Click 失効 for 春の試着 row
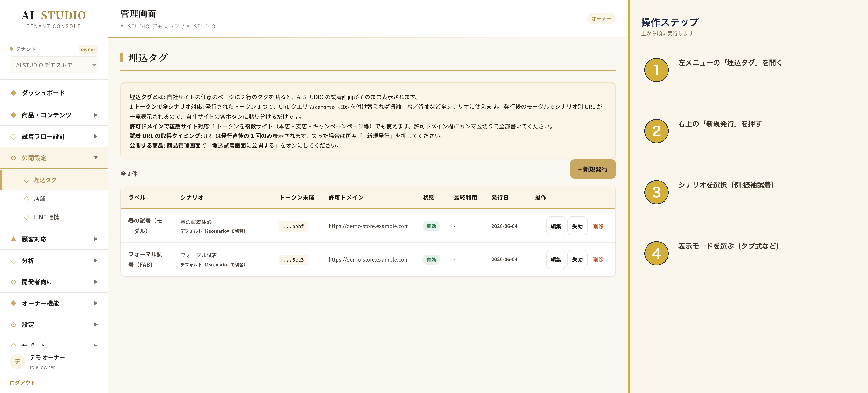This screenshot has height=393, width=868. tap(577, 226)
